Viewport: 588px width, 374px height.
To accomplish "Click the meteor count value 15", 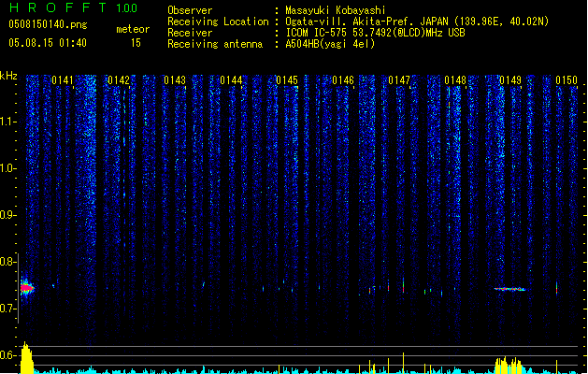I will tap(136, 43).
